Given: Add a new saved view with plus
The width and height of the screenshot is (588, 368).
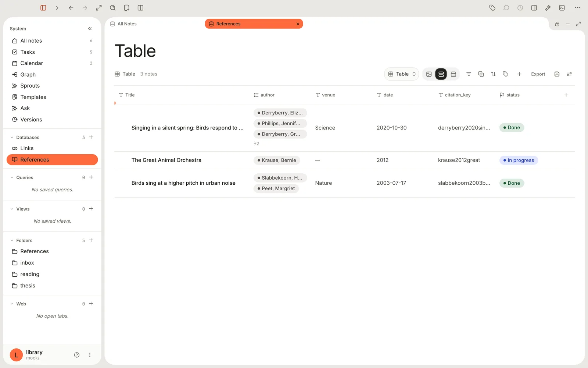Looking at the screenshot, I should [91, 209].
